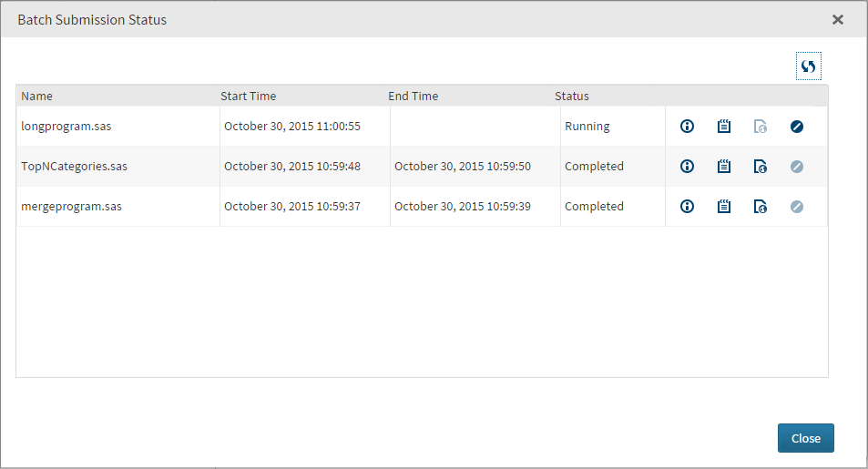Select the TopNCategories.sas file name
Viewport: 868px width, 469px height.
(x=75, y=167)
